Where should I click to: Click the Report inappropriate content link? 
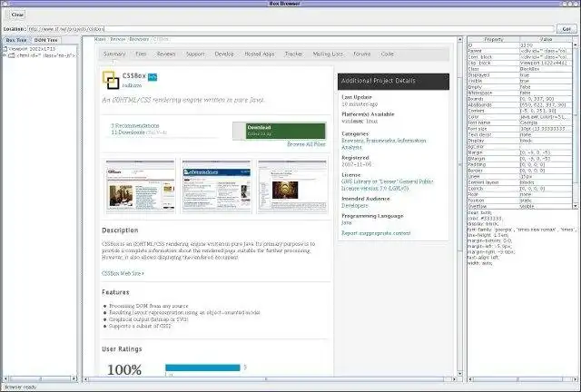pos(376,233)
